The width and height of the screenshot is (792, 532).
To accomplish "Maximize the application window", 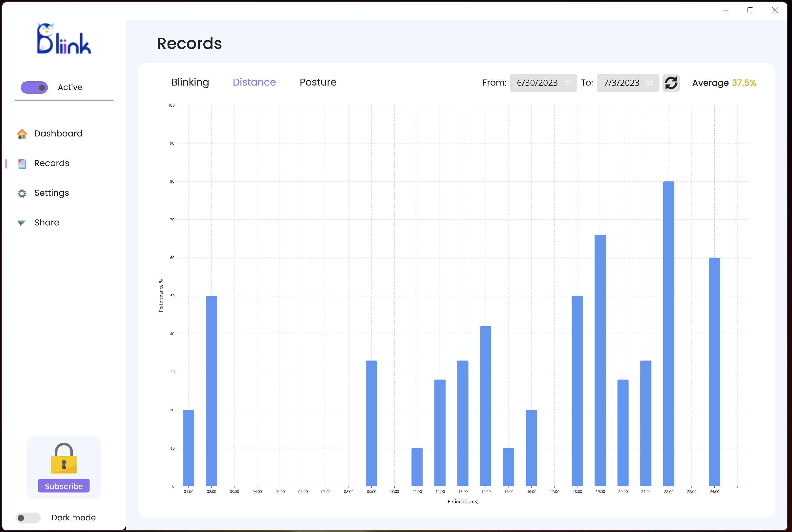I will pos(750,11).
